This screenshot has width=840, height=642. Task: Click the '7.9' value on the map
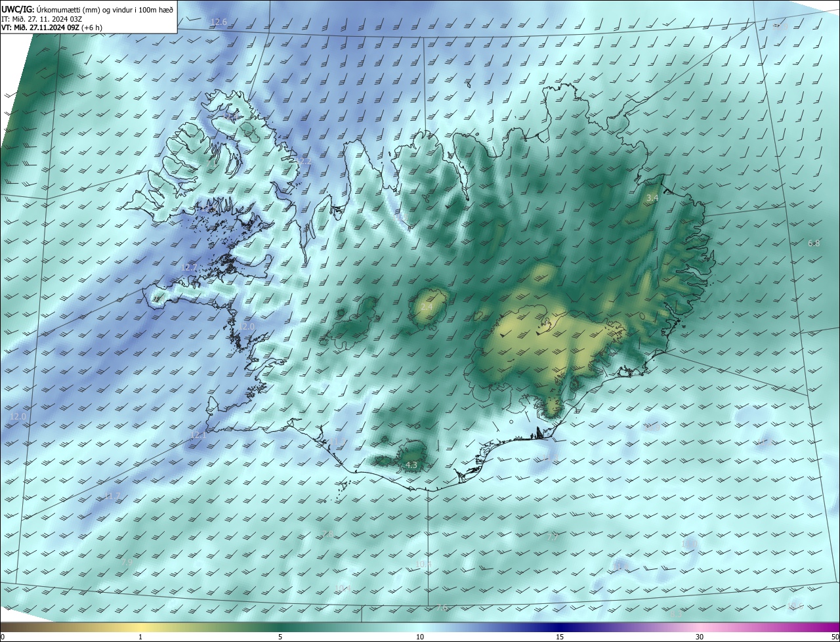[127, 562]
